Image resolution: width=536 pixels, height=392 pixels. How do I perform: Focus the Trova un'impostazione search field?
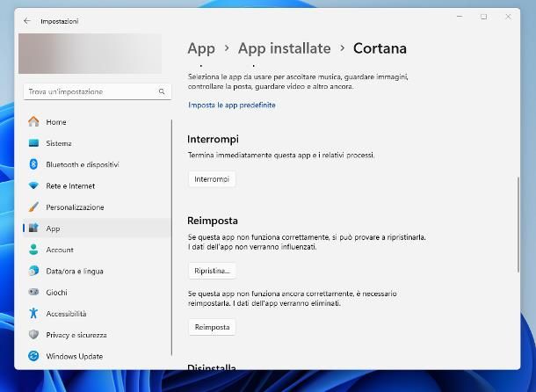97,91
